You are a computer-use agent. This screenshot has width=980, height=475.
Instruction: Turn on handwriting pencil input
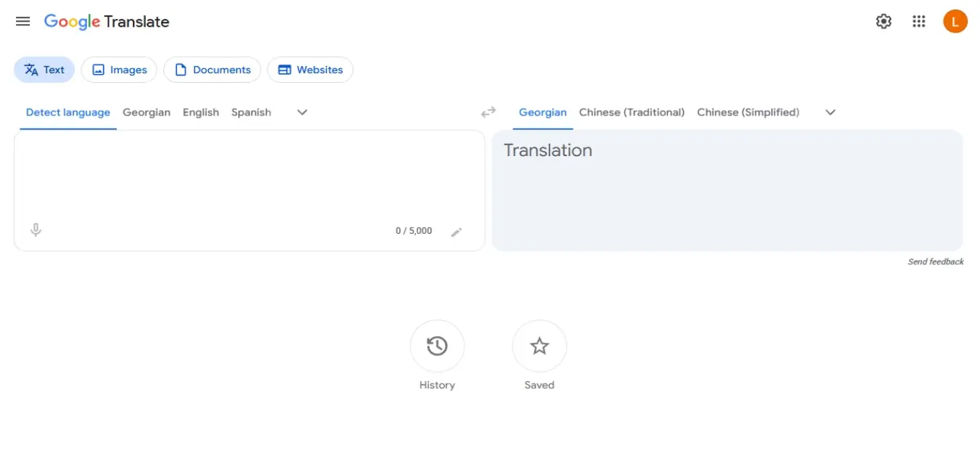(x=457, y=232)
